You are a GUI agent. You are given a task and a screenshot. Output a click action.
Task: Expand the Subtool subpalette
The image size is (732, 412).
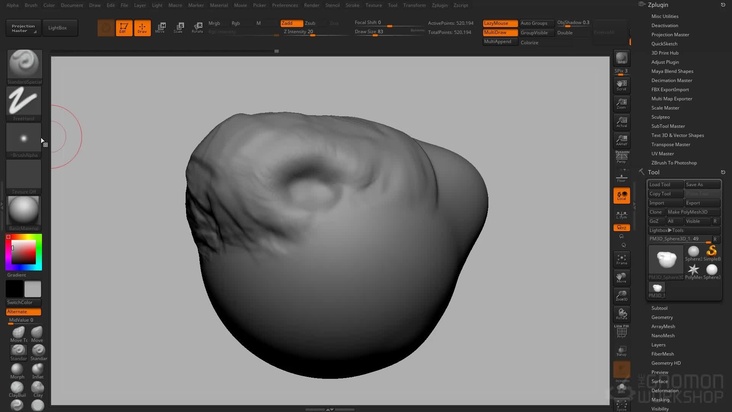pyautogui.click(x=660, y=308)
